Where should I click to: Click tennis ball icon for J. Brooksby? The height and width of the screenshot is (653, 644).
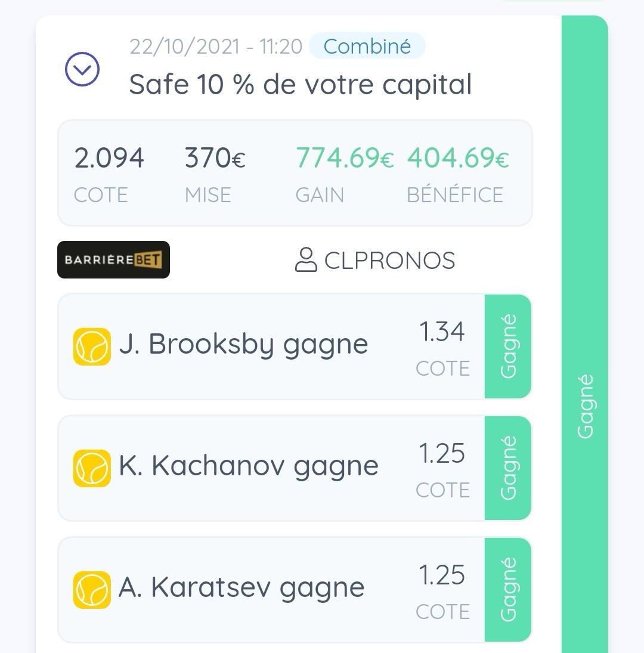coord(92,346)
